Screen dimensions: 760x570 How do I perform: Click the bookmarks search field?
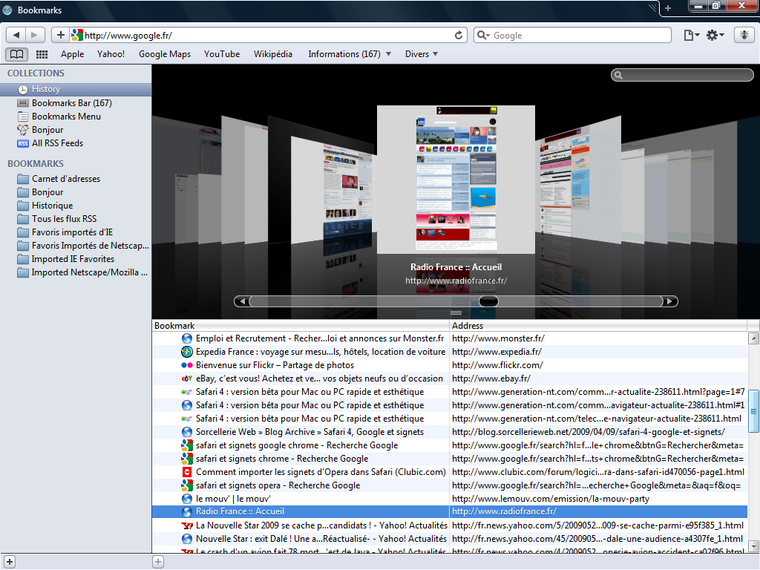(682, 75)
